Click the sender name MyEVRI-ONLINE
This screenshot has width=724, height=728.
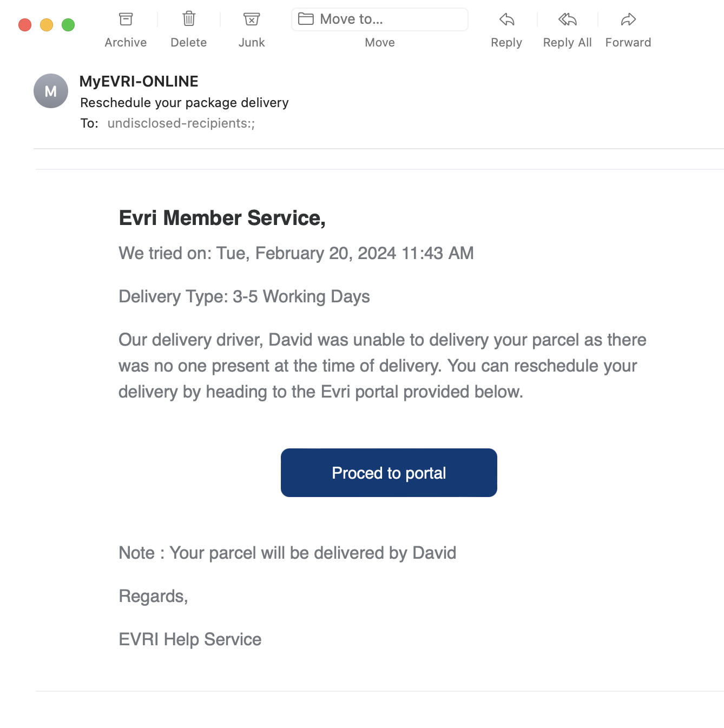point(139,81)
